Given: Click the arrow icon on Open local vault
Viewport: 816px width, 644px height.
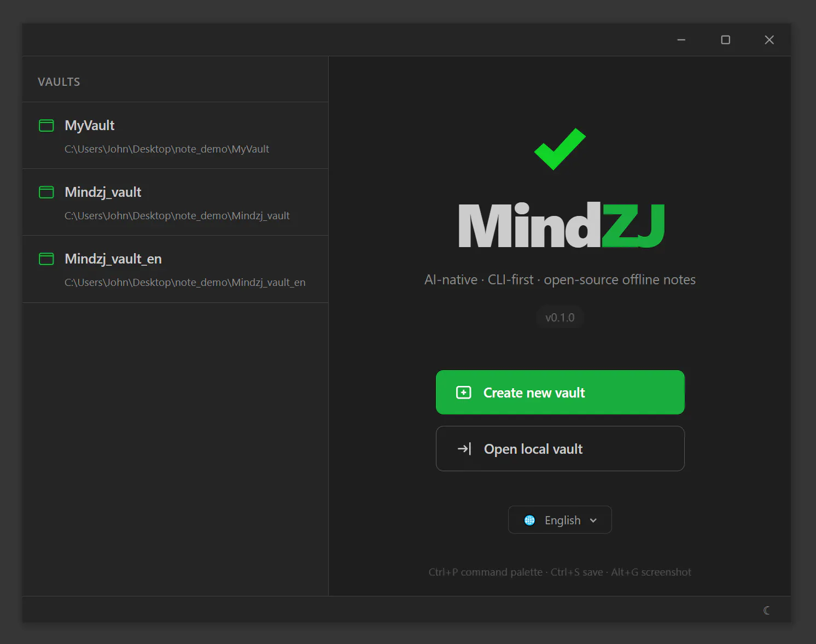Looking at the screenshot, I should (x=464, y=449).
